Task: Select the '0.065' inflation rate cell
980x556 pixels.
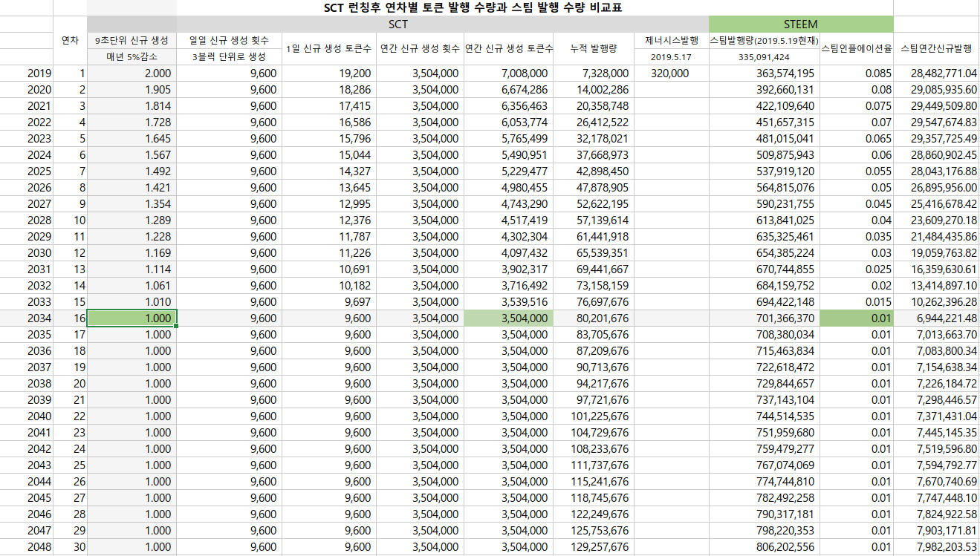Action: pos(856,139)
